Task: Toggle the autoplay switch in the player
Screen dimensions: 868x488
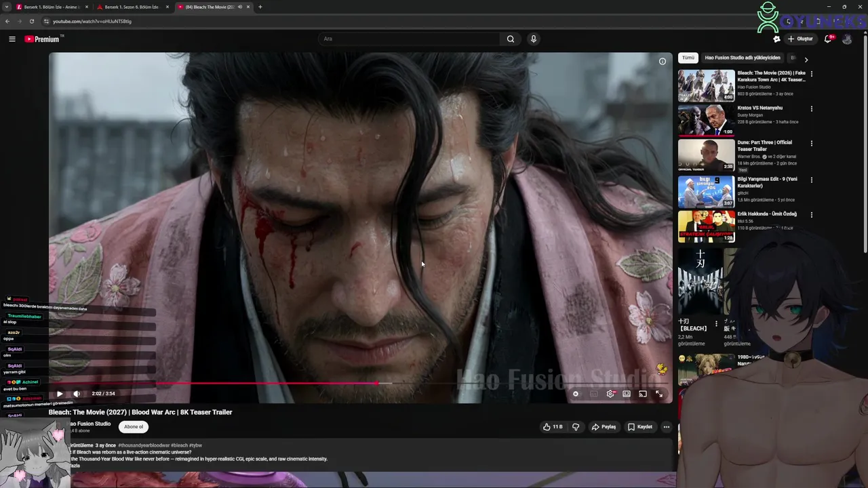Action: click(x=576, y=394)
